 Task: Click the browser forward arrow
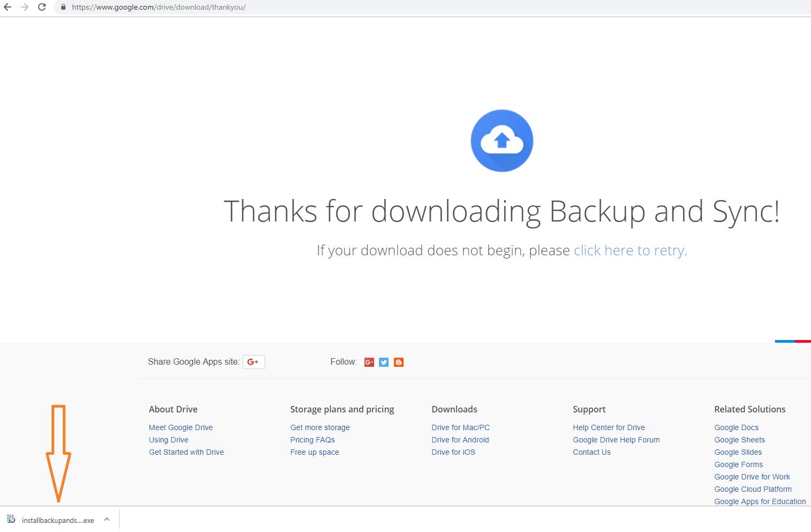25,8
